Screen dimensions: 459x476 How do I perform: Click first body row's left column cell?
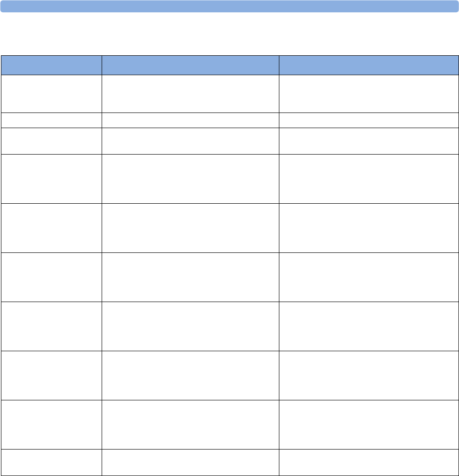coord(52,94)
